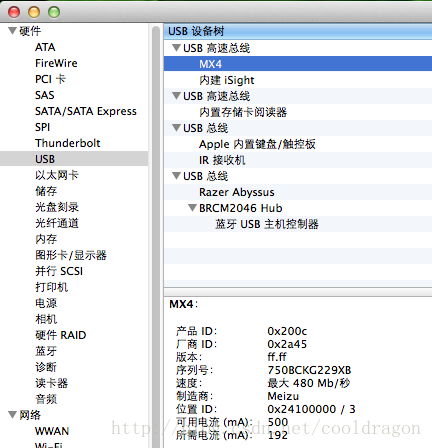
Task: Collapse the USB 总线 triangle above Apple 内置键盘/触控板
Action: click(176, 128)
